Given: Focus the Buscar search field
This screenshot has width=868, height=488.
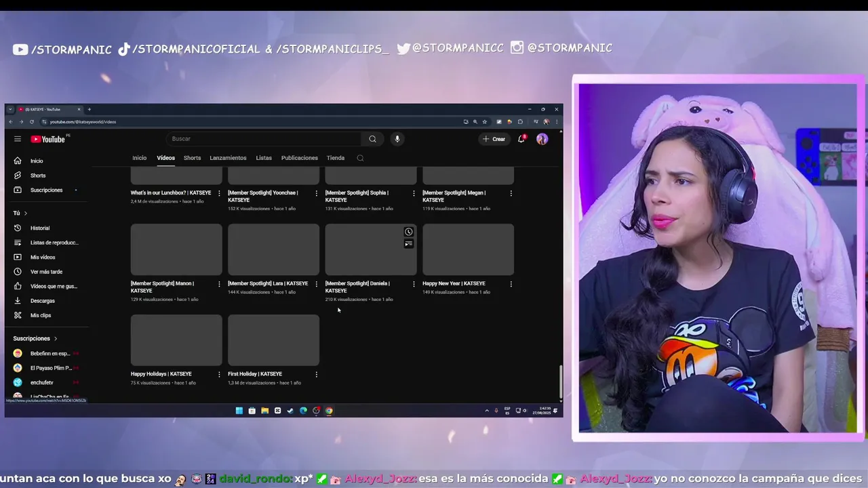Looking at the screenshot, I should coord(264,139).
